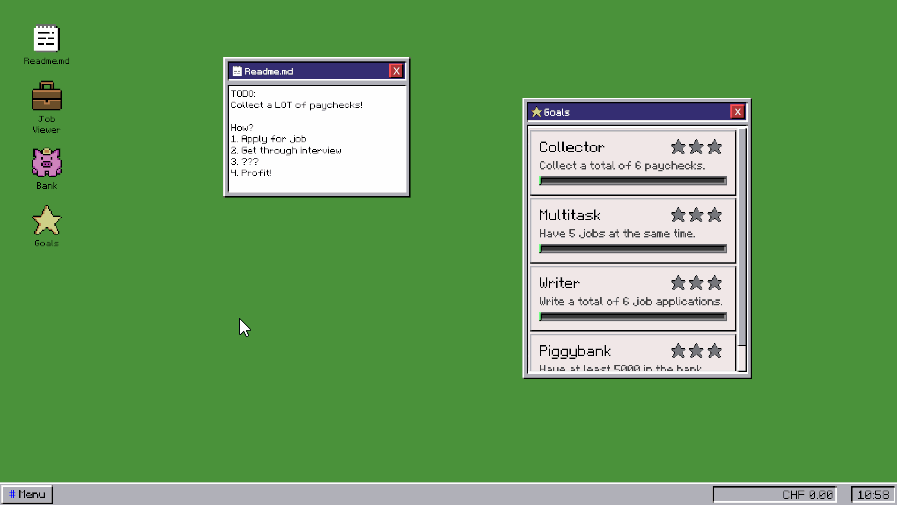Click 'Have 5 jobs at the same time.' text
897x505 pixels.
[617, 233]
